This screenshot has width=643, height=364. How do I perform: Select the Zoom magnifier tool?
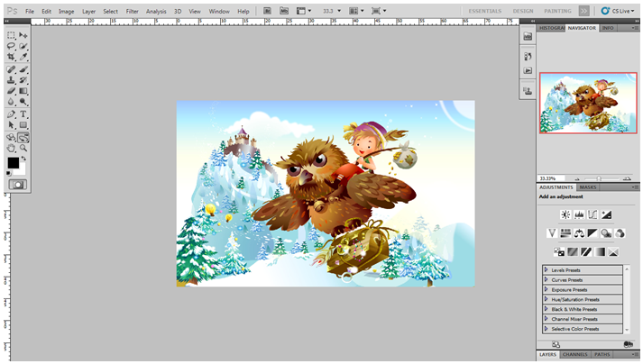tap(23, 137)
